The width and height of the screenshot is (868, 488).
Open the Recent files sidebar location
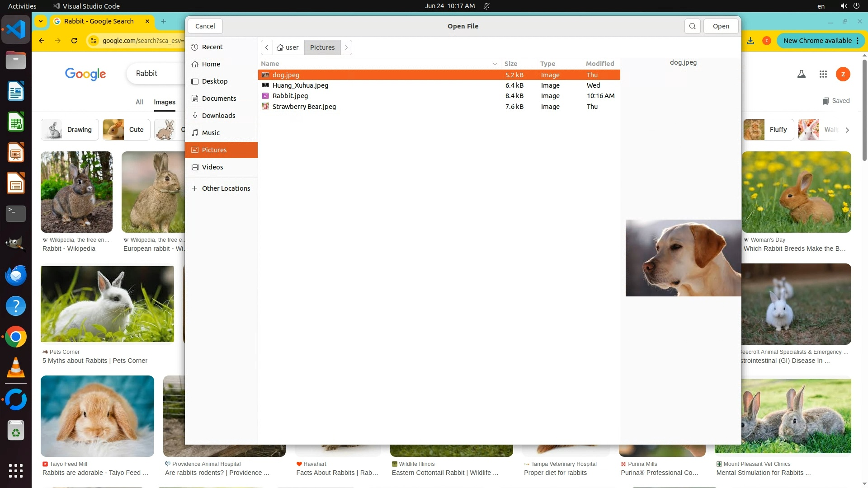[212, 47]
